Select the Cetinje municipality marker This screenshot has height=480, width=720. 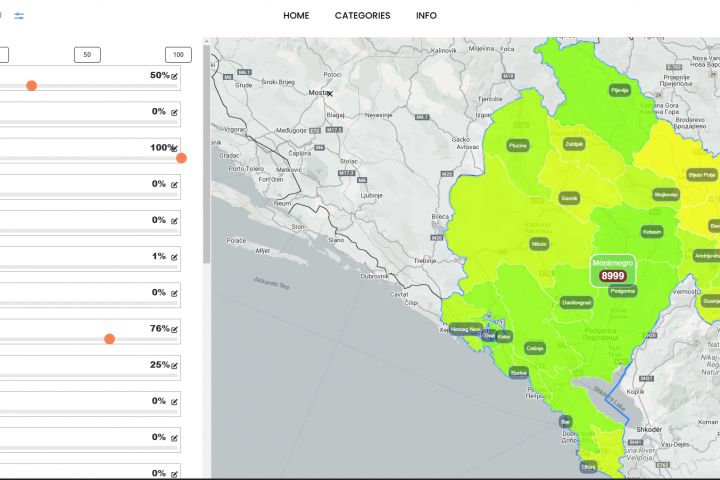click(x=535, y=348)
